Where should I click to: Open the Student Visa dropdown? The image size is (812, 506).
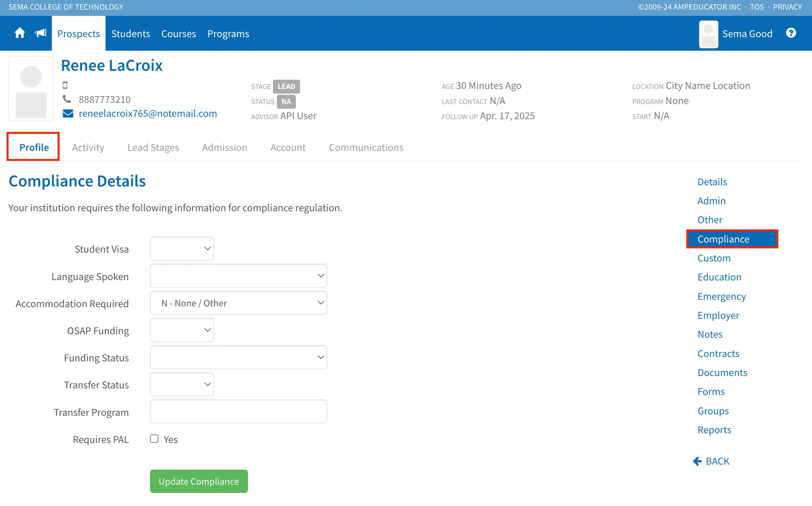[x=182, y=249]
